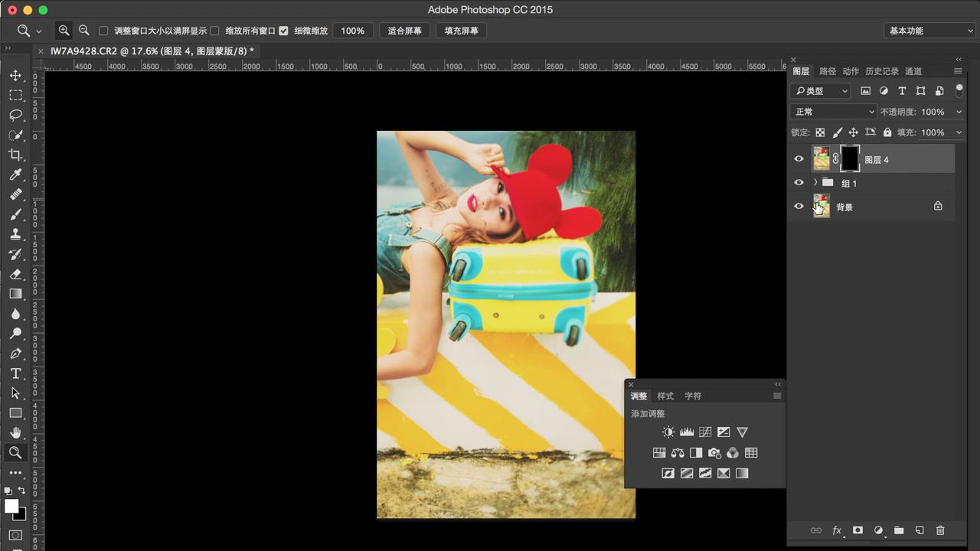Switch to 样式 tab

tap(665, 396)
